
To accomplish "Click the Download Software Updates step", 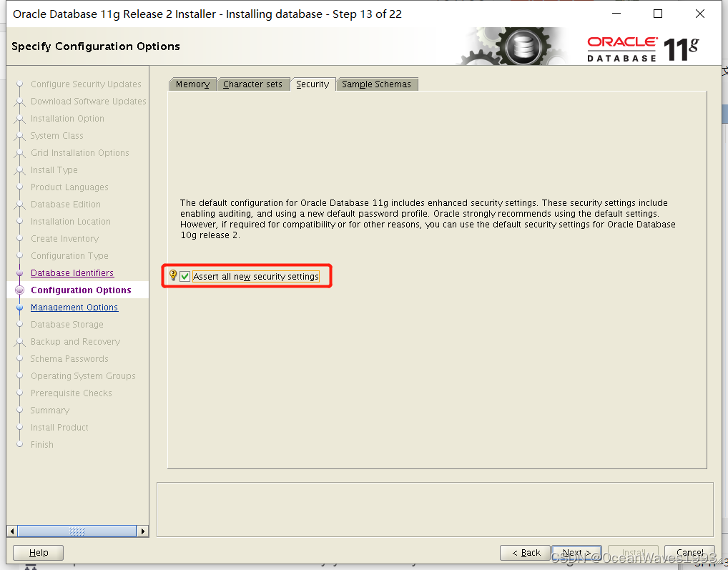I will coord(88,101).
